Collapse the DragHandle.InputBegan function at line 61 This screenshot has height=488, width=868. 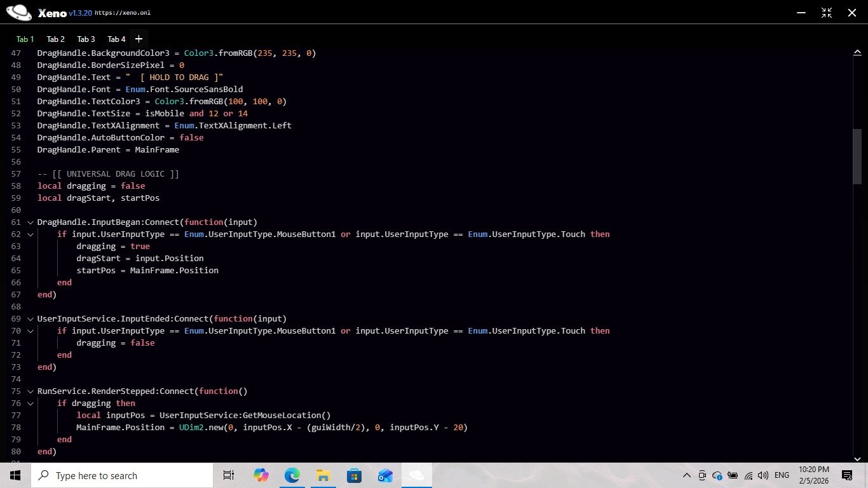[x=30, y=222]
